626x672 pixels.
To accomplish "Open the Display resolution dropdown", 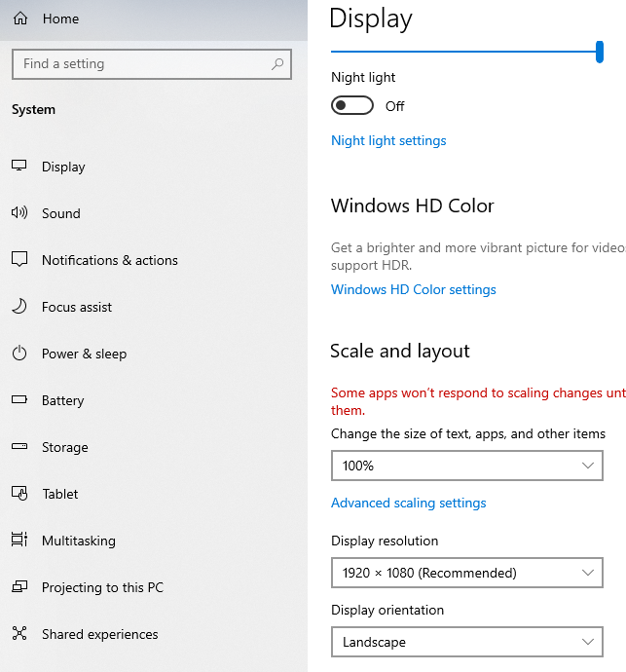I will (467, 573).
